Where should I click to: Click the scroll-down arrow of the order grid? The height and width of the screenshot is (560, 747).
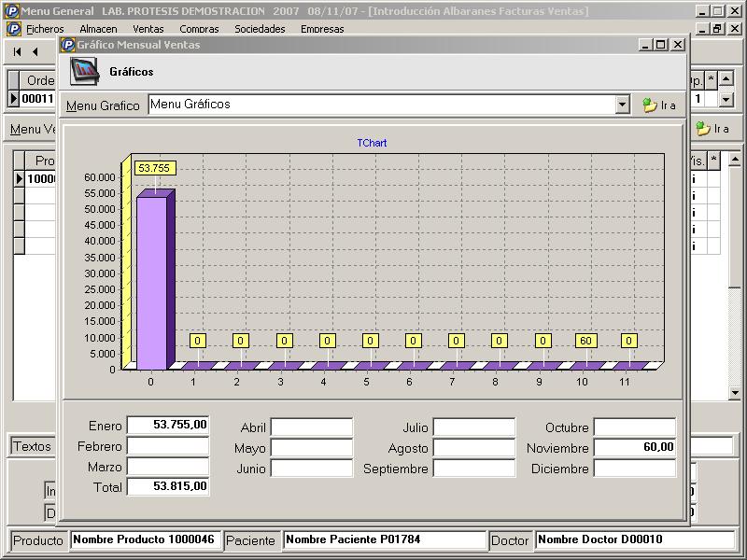click(726, 99)
